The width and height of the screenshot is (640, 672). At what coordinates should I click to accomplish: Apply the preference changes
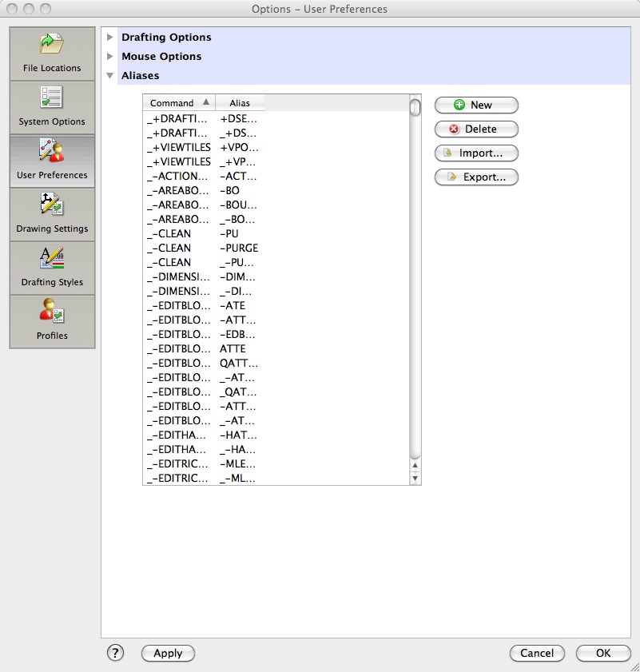pyautogui.click(x=168, y=653)
